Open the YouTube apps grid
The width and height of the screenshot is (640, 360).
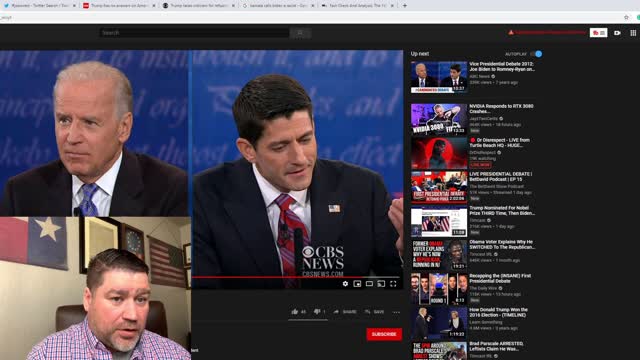click(x=633, y=33)
